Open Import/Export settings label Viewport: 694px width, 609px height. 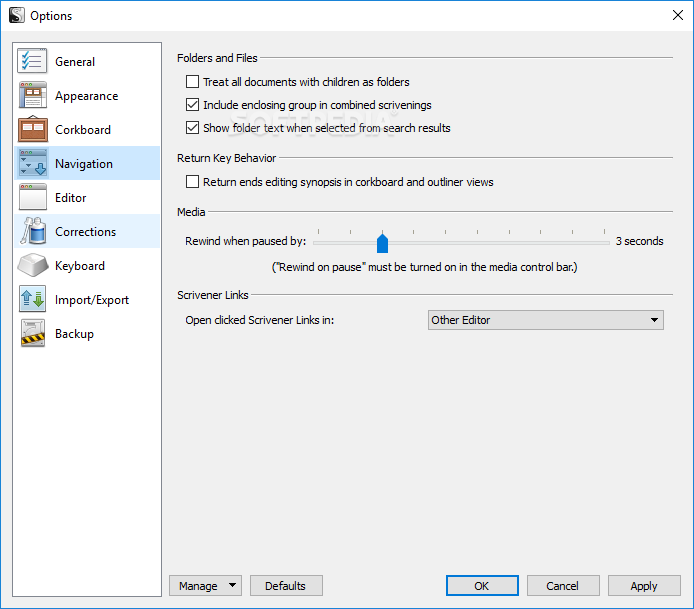click(92, 300)
